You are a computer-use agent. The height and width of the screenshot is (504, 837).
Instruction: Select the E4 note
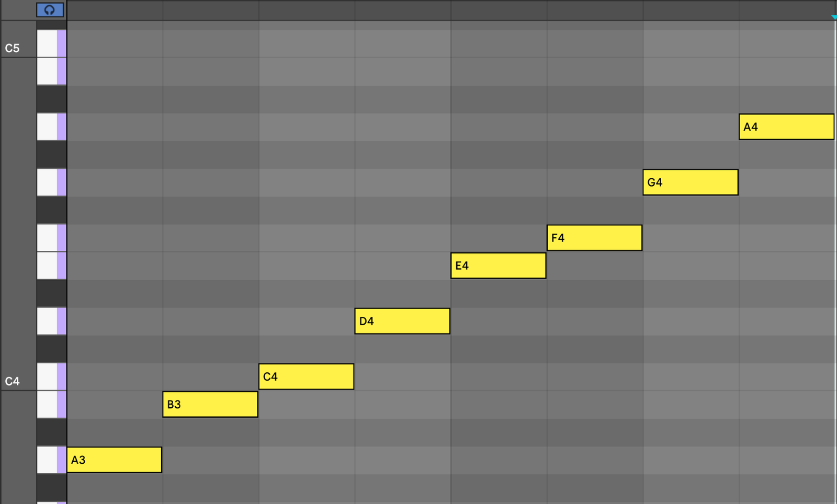tap(497, 266)
